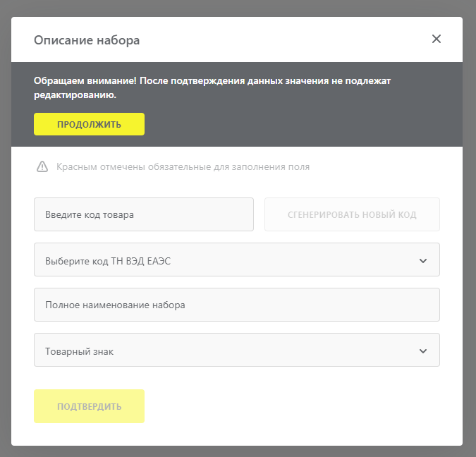
Task: Click the Описание набора title text
Action: click(87, 40)
